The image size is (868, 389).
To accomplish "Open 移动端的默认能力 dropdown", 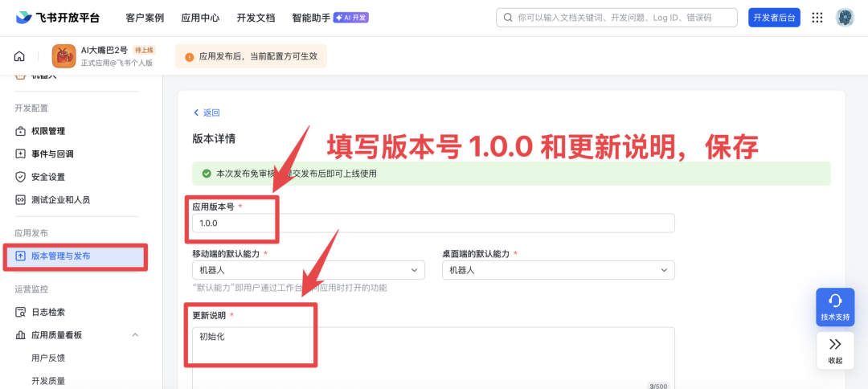I will (x=308, y=270).
